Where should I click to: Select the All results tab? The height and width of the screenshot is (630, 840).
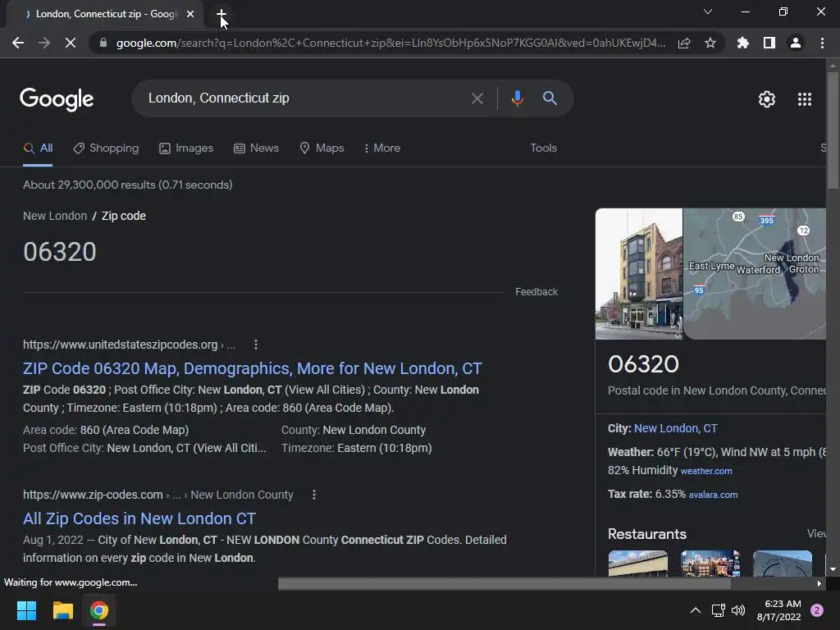pyautogui.click(x=38, y=148)
